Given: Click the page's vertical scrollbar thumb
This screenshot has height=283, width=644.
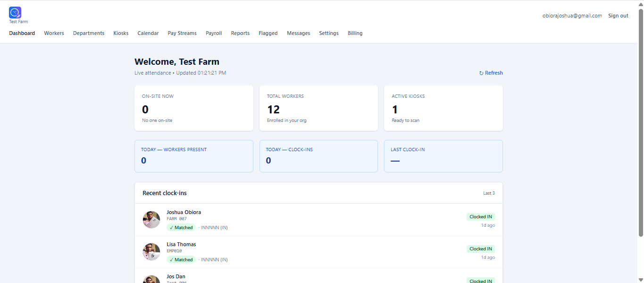Looking at the screenshot, I should click(640, 122).
